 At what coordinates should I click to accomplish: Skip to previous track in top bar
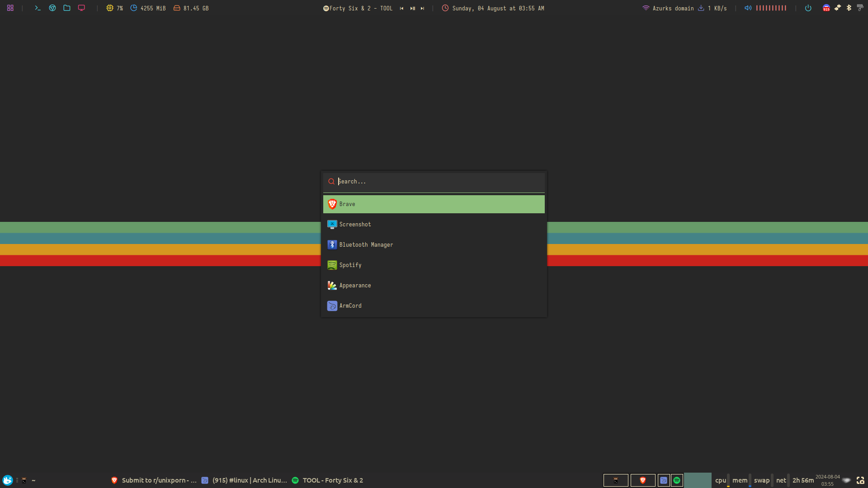point(401,8)
